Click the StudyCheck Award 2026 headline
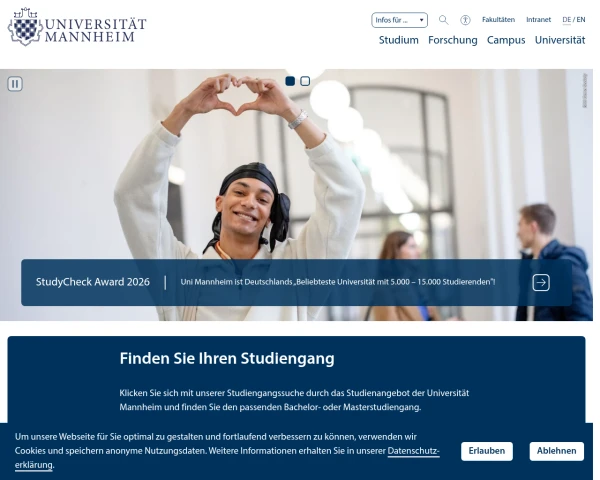This screenshot has height=480, width=600. (93, 282)
